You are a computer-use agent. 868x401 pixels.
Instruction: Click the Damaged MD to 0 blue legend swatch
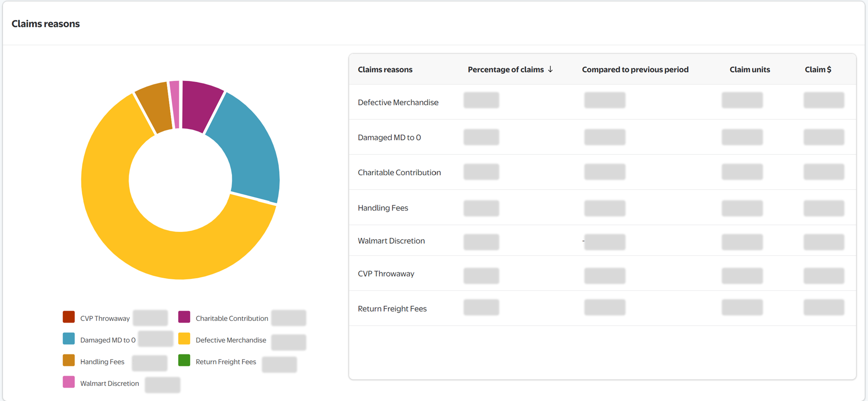[69, 339]
